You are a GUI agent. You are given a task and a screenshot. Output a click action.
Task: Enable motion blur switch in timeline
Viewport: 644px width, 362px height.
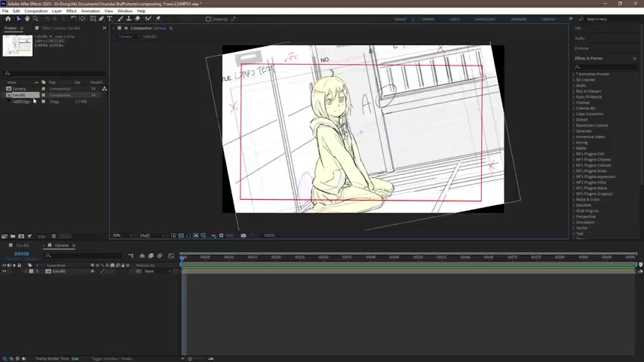160,256
